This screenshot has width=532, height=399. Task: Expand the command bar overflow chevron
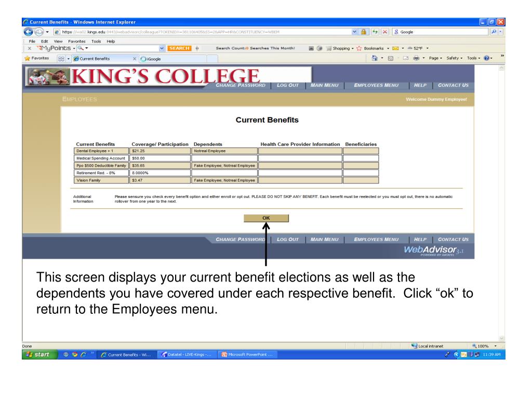502,56
